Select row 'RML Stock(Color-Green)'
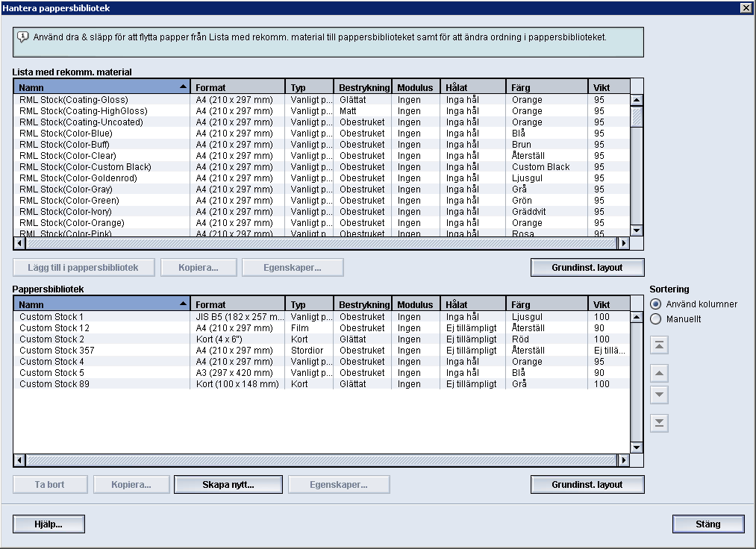 pyautogui.click(x=322, y=201)
